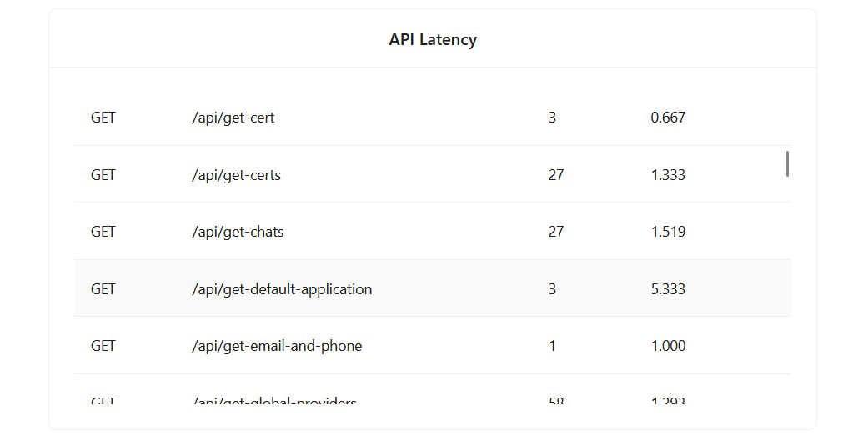Click count 1 in the get-email-and-phone row

pos(552,346)
